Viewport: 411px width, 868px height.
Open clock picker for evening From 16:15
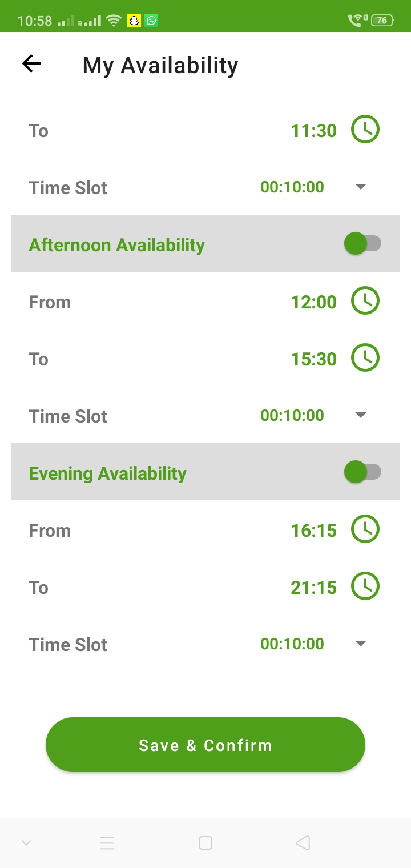coord(365,529)
